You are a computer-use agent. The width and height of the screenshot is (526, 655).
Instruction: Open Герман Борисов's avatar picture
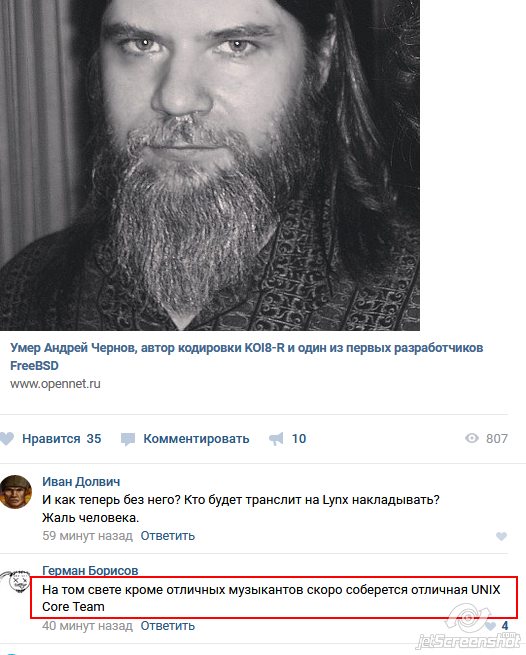pos(16,581)
